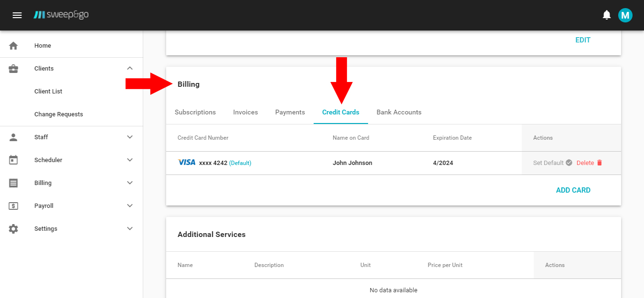Click the Unit column header
The image size is (644, 298).
pyautogui.click(x=366, y=265)
